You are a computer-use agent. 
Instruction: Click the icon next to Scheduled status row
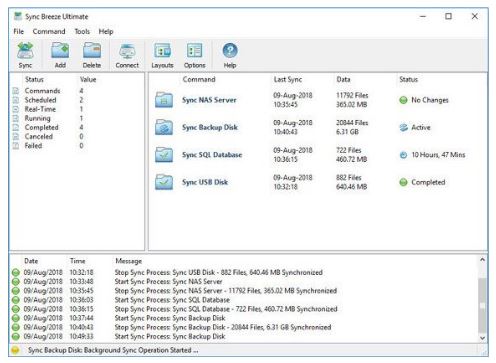(16, 100)
